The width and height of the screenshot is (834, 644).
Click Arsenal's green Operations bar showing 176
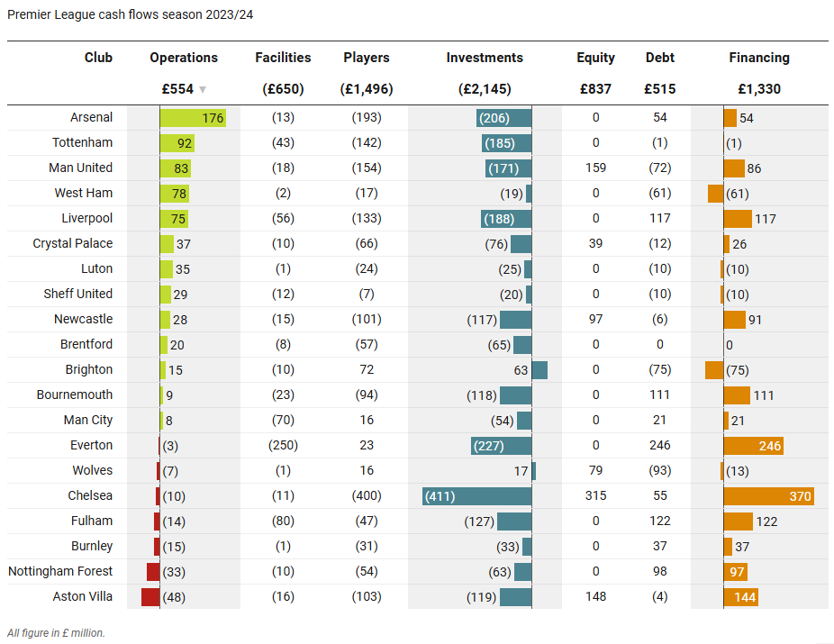click(192, 118)
